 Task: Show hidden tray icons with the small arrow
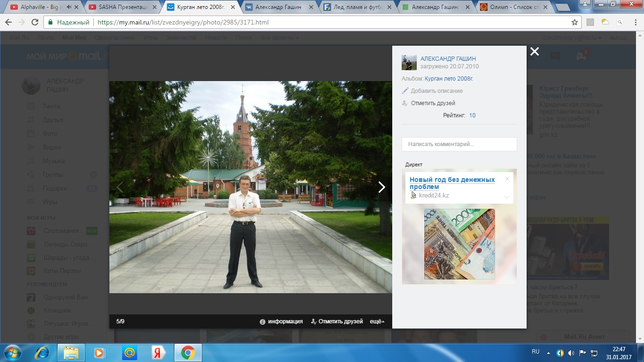click(x=548, y=353)
